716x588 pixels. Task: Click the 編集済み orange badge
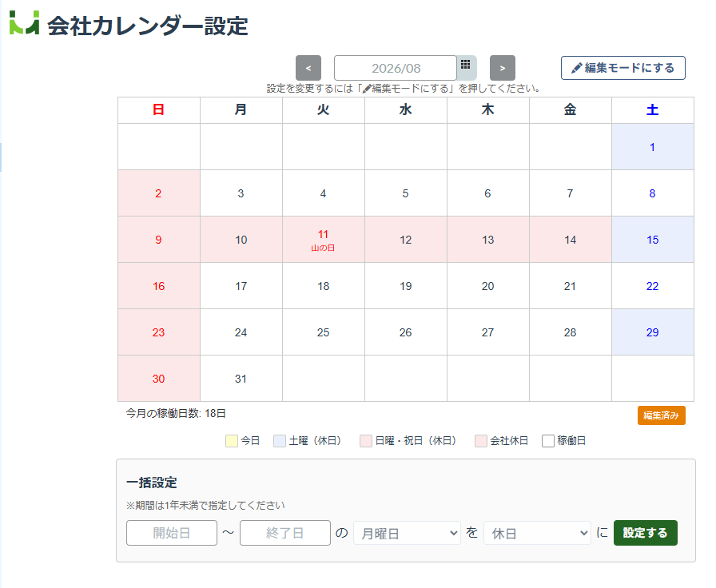coord(661,415)
